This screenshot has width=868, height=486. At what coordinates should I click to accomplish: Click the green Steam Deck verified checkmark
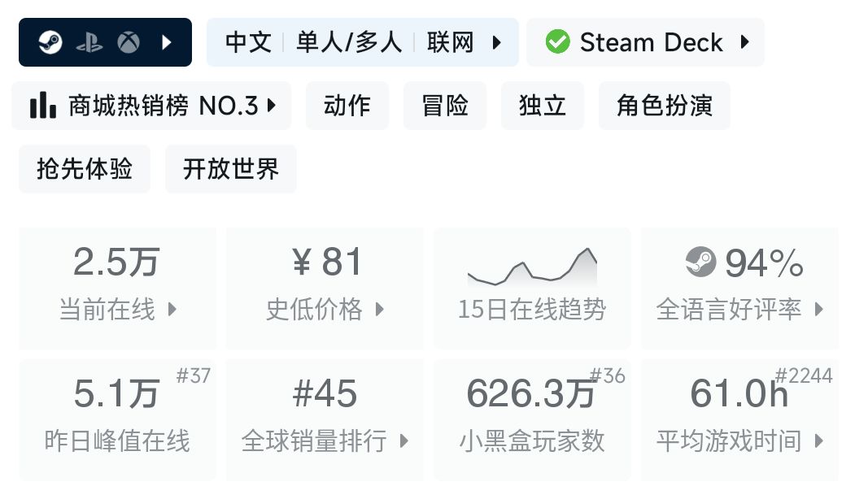tap(557, 42)
